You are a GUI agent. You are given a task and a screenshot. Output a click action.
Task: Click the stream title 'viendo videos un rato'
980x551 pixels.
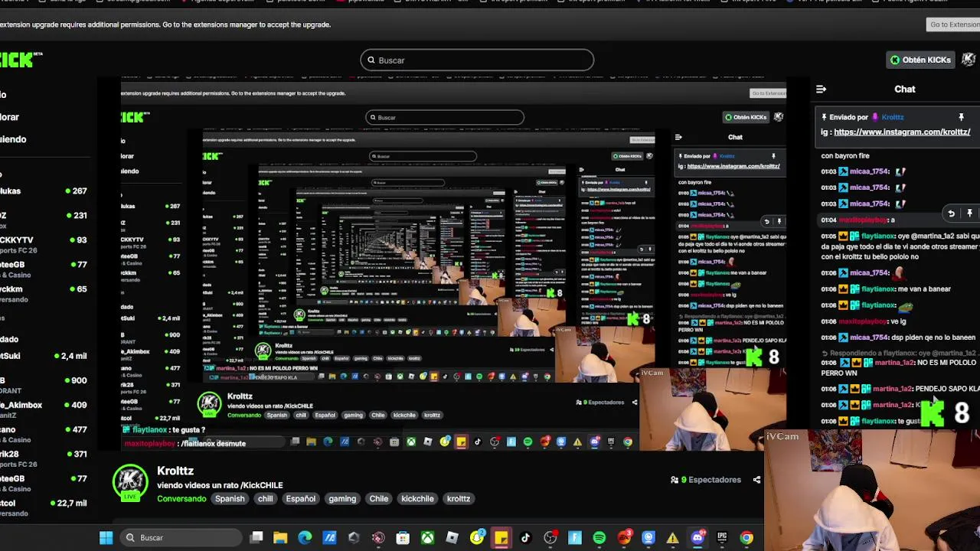pyautogui.click(x=220, y=485)
